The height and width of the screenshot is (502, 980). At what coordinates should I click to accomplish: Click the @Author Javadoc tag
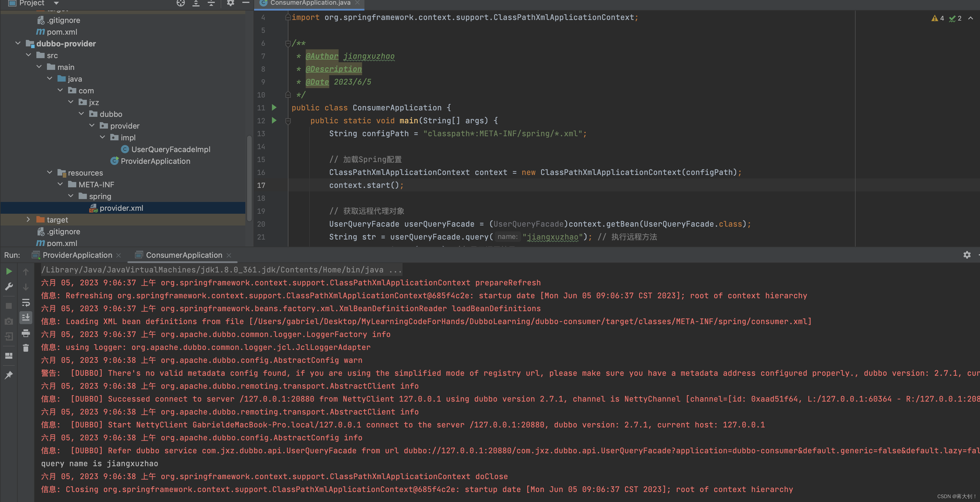tap(322, 56)
